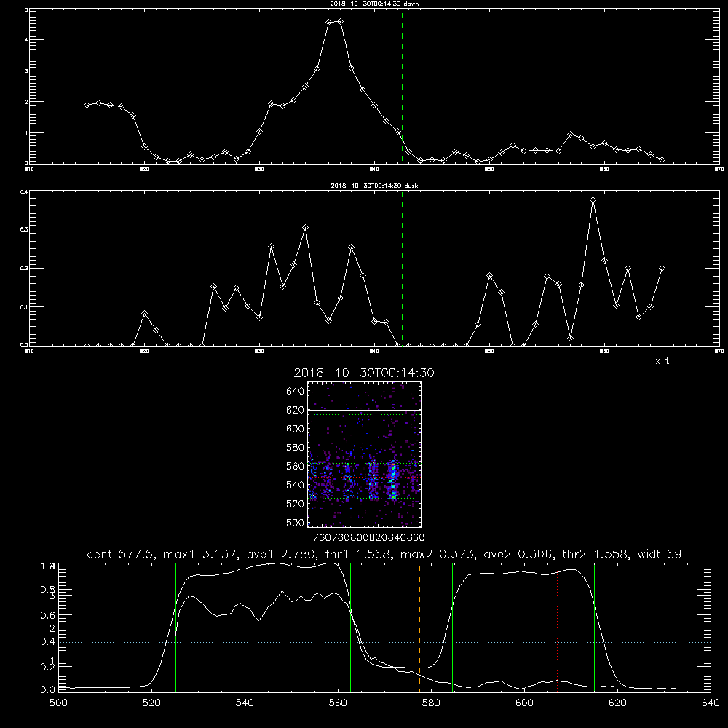Select the 'max1 3.137' stat text
Image resolution: width=728 pixels, height=728 pixels.
[x=199, y=554]
